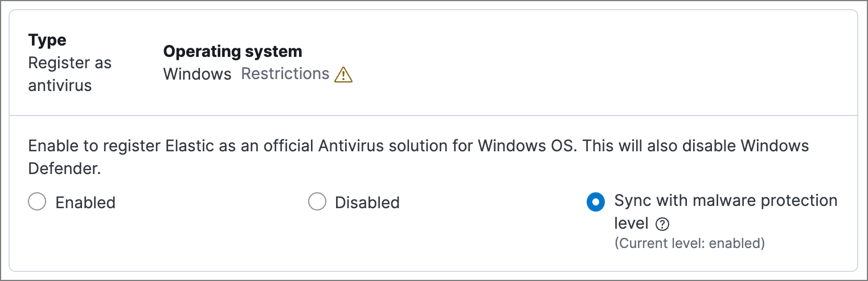Click the "Type" heading
The width and height of the screenshot is (868, 281).
click(x=47, y=40)
